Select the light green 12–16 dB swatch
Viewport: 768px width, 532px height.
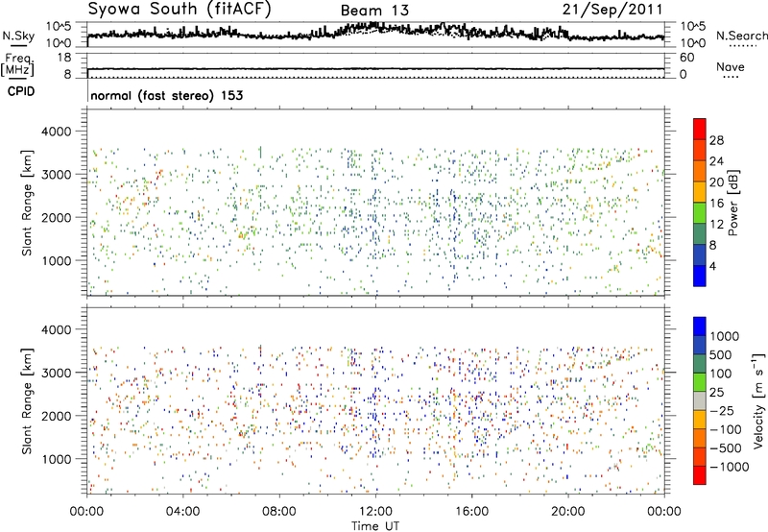pos(700,213)
